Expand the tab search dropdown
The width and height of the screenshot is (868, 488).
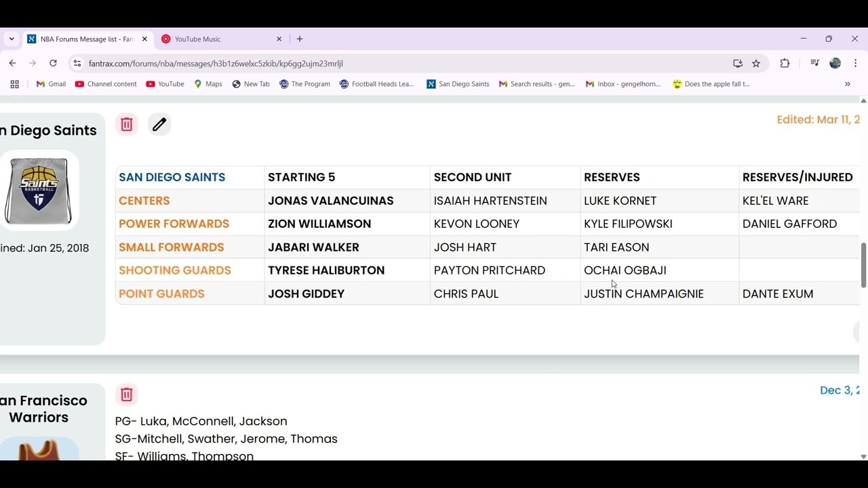pos(12,39)
